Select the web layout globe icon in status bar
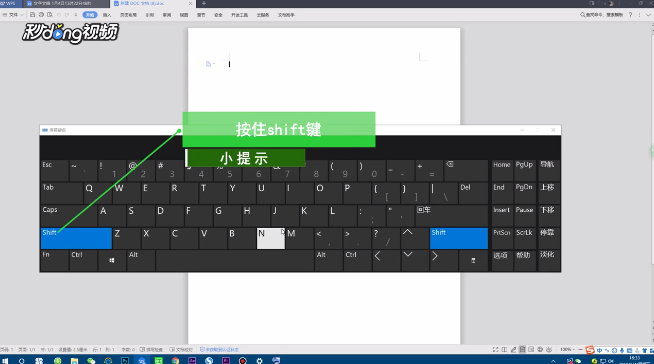 pos(540,349)
